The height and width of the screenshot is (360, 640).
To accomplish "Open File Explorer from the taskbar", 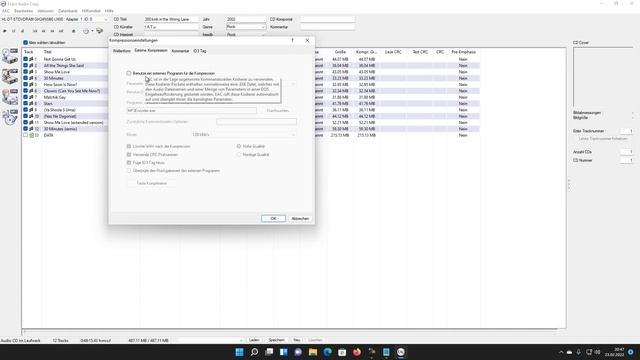I will [x=313, y=352].
